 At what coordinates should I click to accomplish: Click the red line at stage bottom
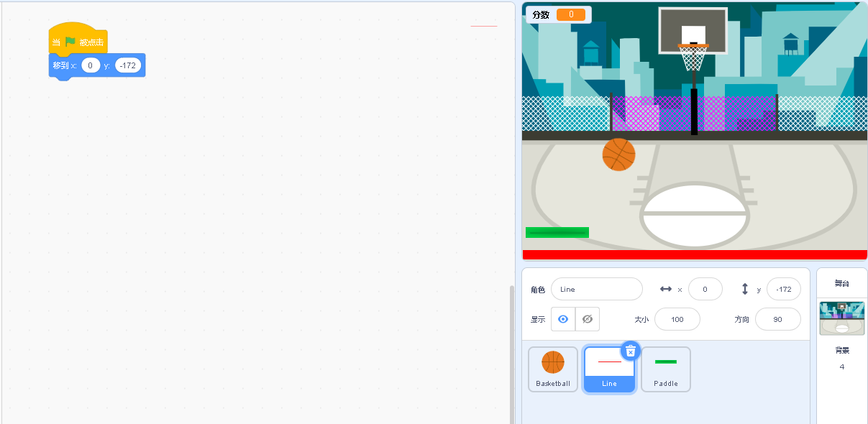pyautogui.click(x=695, y=254)
